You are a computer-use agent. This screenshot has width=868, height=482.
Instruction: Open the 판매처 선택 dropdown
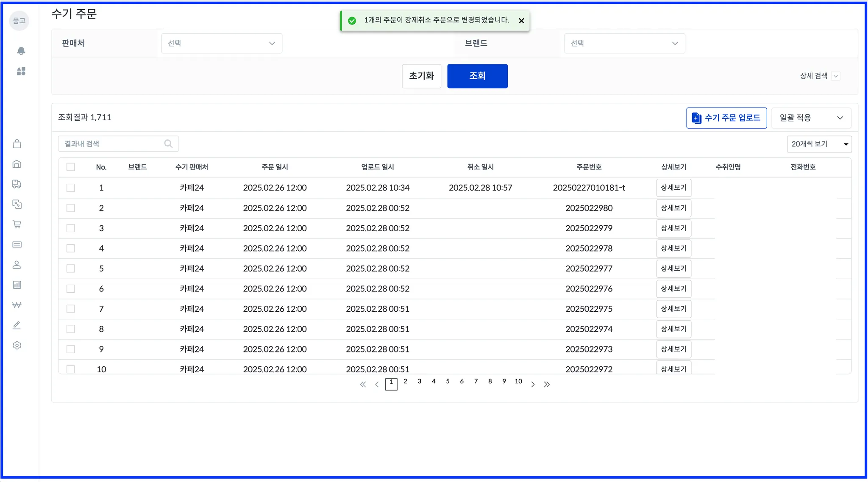(x=222, y=43)
